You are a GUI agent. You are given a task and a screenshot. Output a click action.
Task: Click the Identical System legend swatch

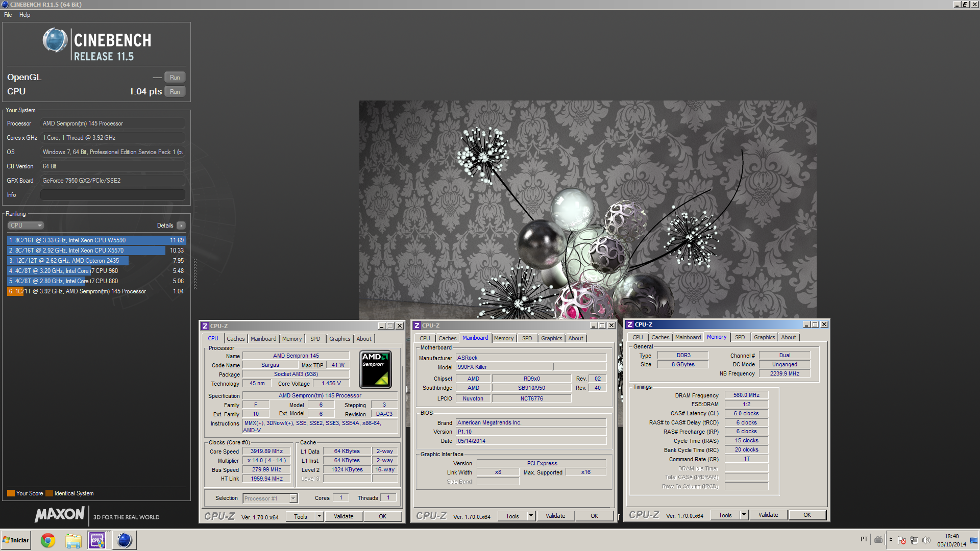click(x=49, y=493)
